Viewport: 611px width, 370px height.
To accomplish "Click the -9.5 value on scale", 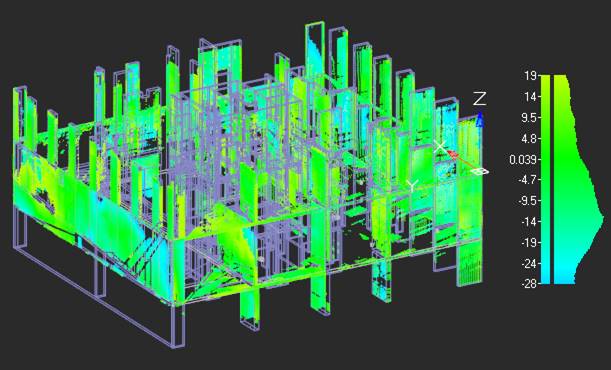I will point(527,201).
